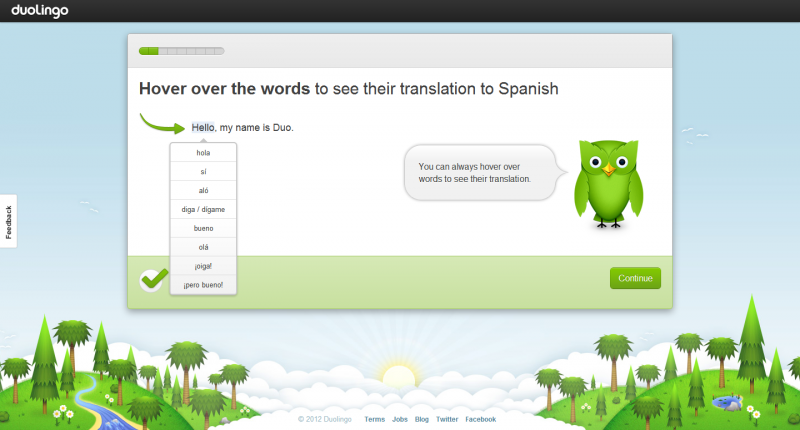
Task: Click the word 'is' in the sentence
Action: pos(266,128)
